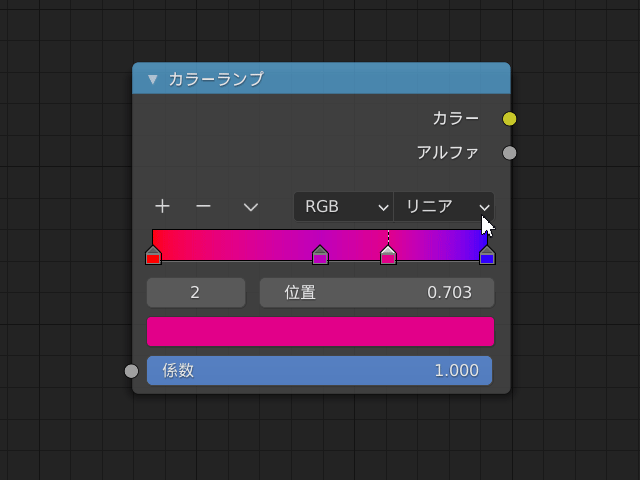
Task: Select the blue color stop handle
Action: (487, 256)
